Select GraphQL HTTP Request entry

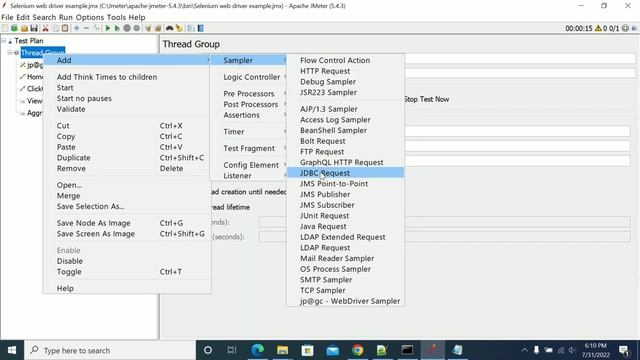tap(346, 162)
